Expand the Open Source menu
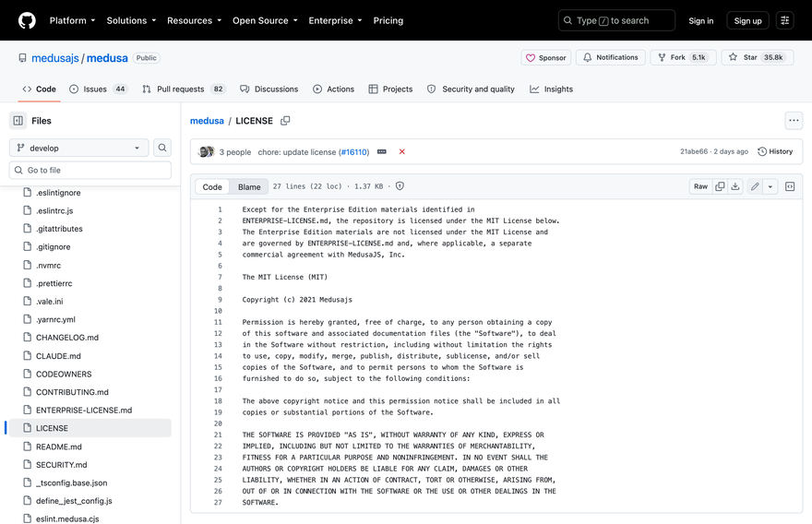 pyautogui.click(x=265, y=20)
